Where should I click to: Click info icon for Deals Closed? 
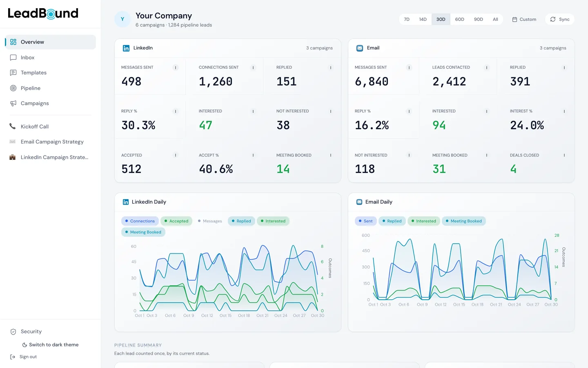564,155
